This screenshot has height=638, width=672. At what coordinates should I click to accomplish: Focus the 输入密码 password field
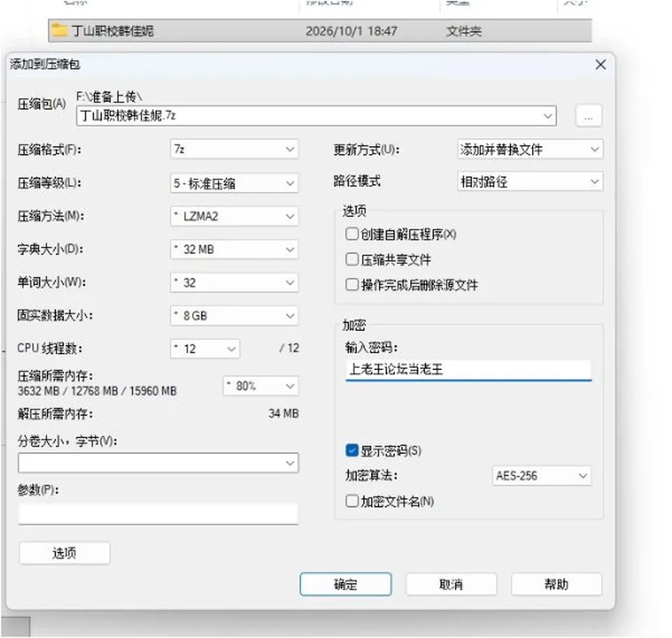click(468, 370)
